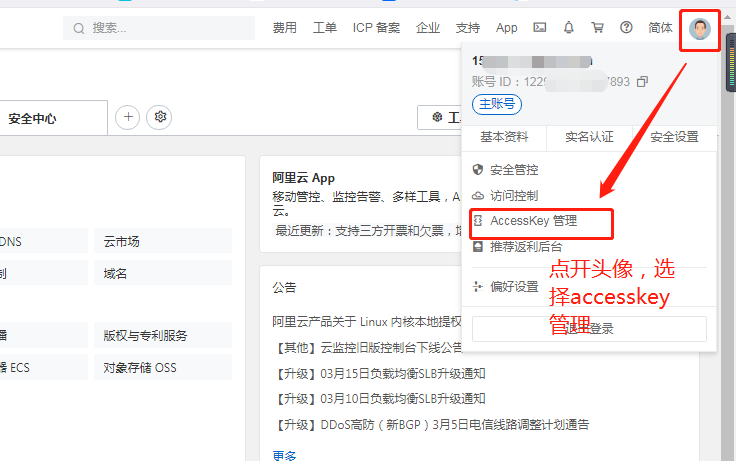736x461 pixels.
Task: Click the 阿里云 App heading
Action: coord(303,178)
